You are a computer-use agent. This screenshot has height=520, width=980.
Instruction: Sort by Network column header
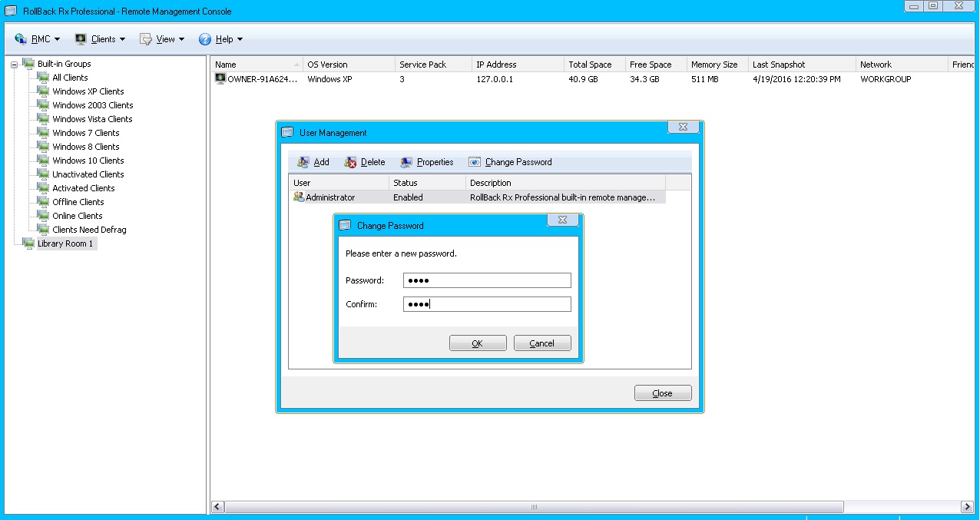[902, 65]
